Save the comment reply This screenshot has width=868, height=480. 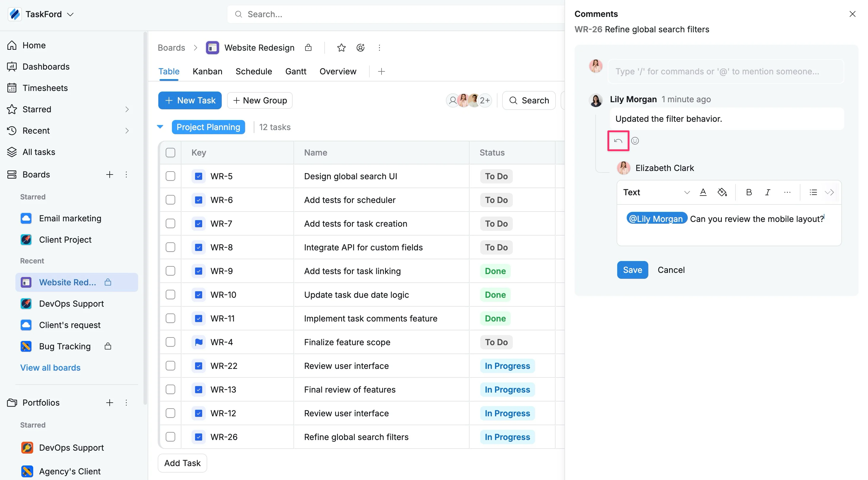632,270
